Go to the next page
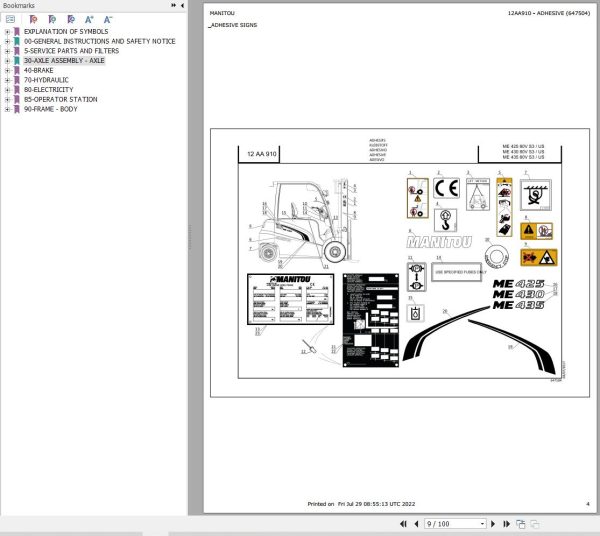The image size is (600, 536). [493, 524]
